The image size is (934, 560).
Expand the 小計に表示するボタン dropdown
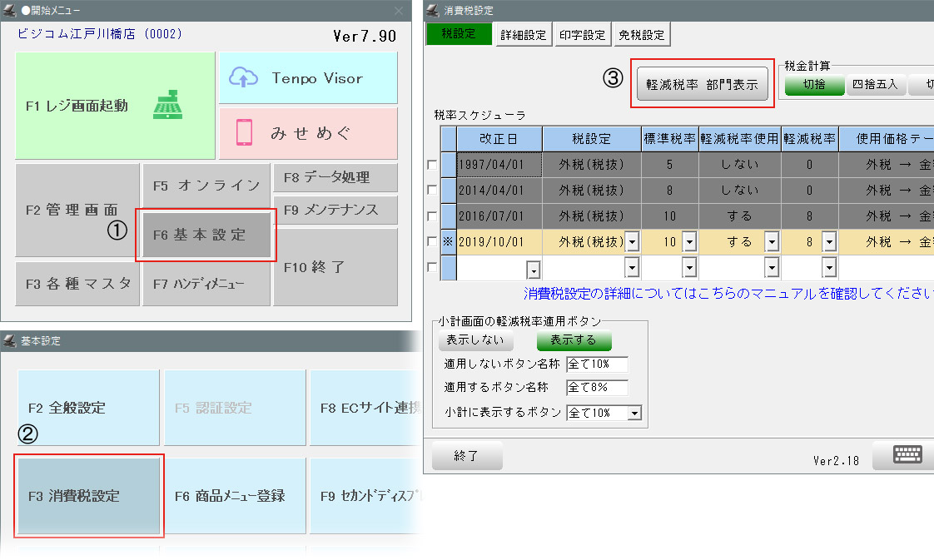click(x=634, y=413)
